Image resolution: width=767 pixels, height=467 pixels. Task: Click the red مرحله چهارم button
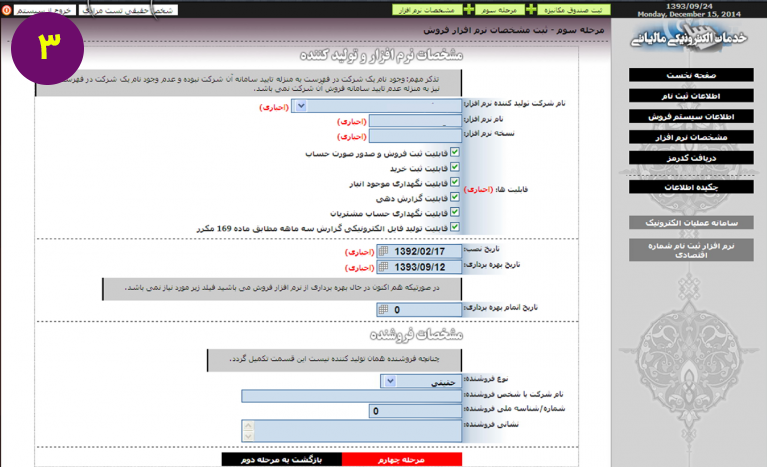click(402, 460)
